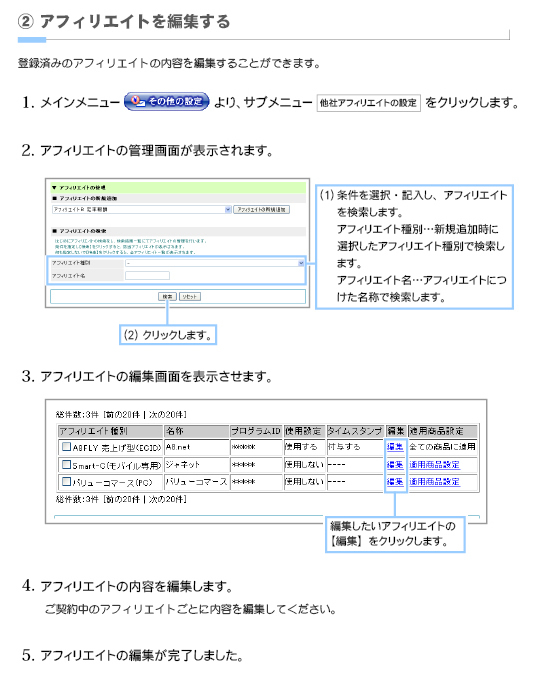This screenshot has height=685, width=545.
Task: Check the A8FLY 売上げ型 row checkbox
Action: (66, 446)
